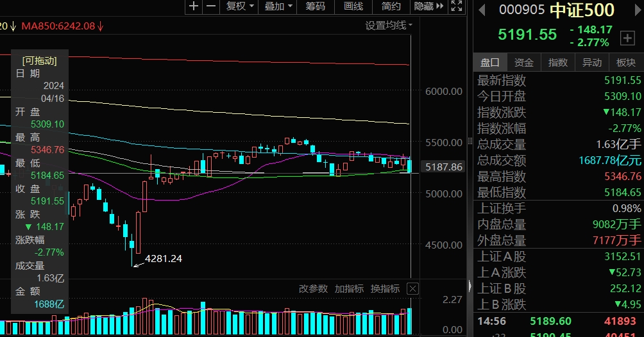Screen dimensions: 644x337
Task: Click 上B涨跌 value 4.95
Action: tap(628, 304)
